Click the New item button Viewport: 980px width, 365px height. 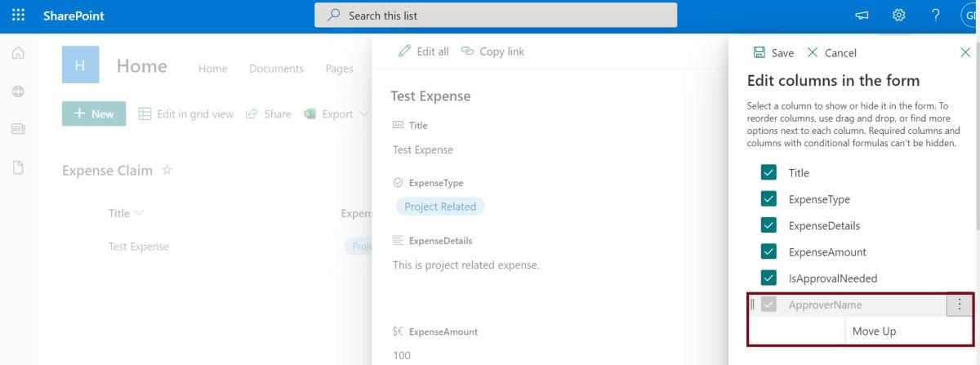tap(94, 114)
